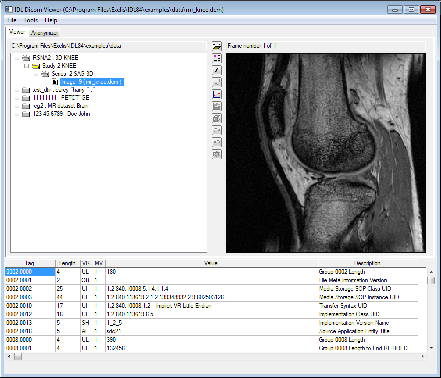Click the horizontal scrollbar right arrow
441x378 pixels.
click(x=423, y=356)
